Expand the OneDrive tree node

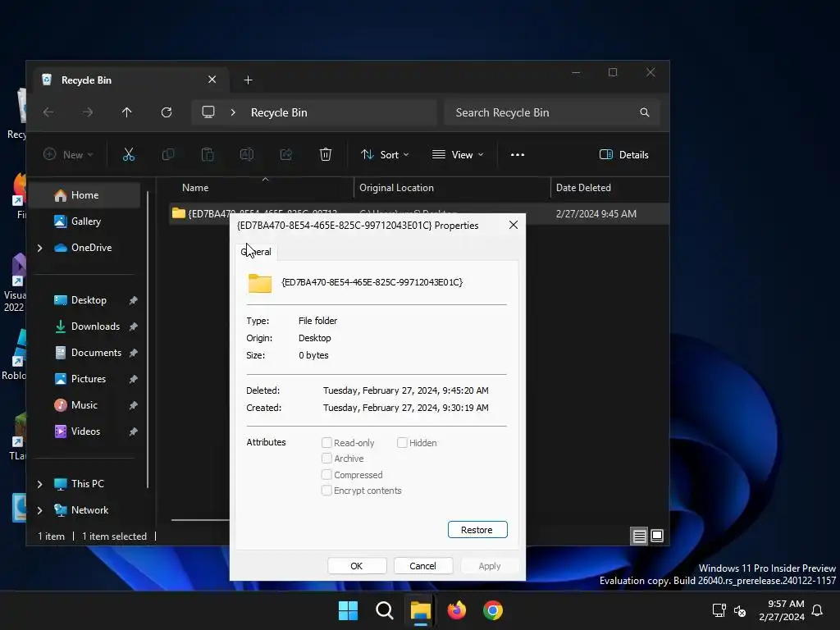point(39,248)
